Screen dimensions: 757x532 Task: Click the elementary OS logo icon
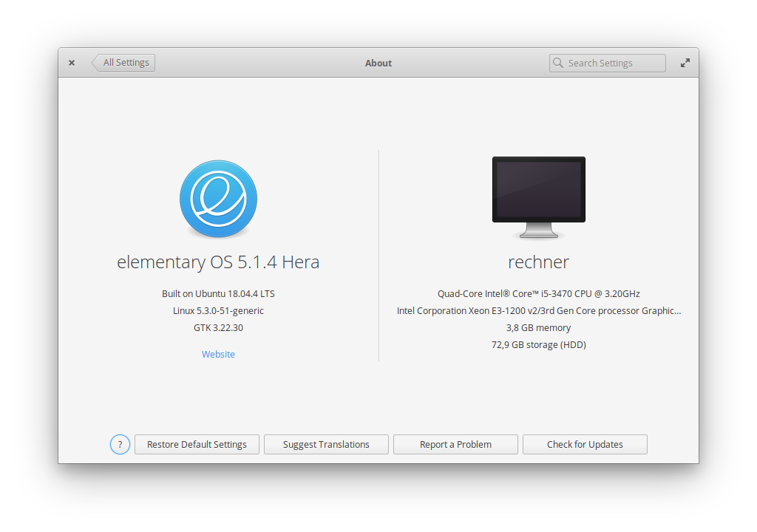point(218,199)
